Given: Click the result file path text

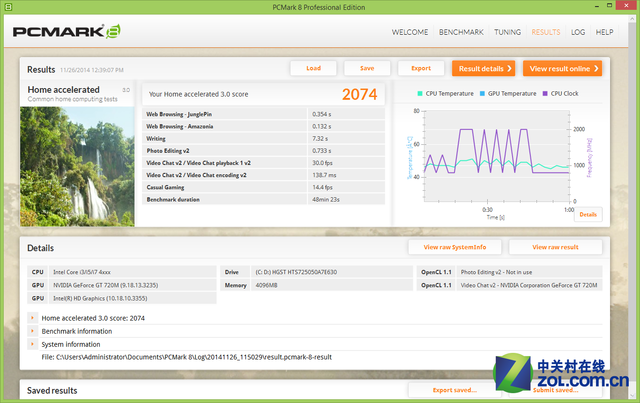Looking at the screenshot, I should [x=187, y=357].
